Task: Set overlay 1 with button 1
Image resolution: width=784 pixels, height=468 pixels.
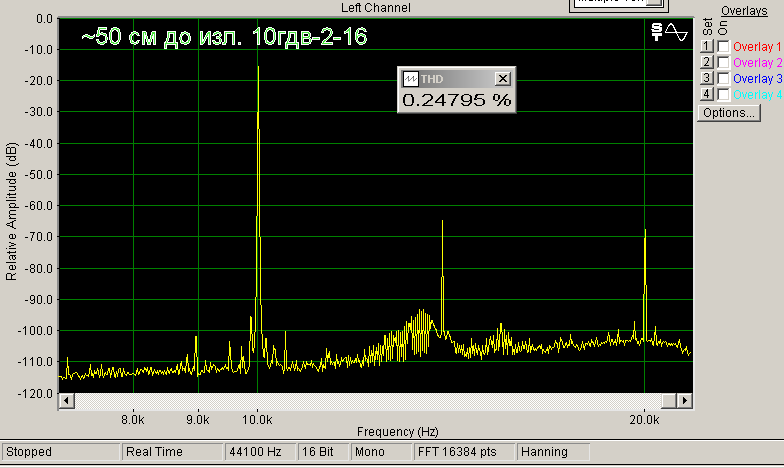Action: (706, 46)
